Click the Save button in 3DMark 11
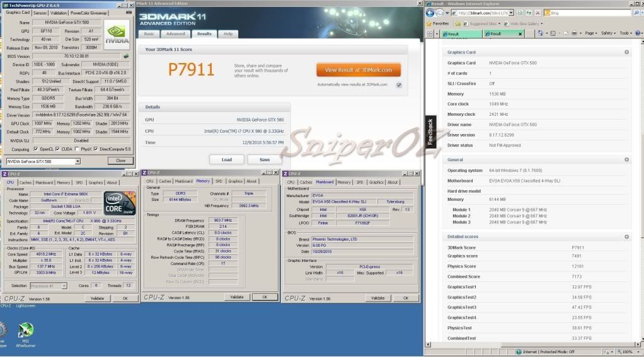The image size is (644, 357). (265, 159)
